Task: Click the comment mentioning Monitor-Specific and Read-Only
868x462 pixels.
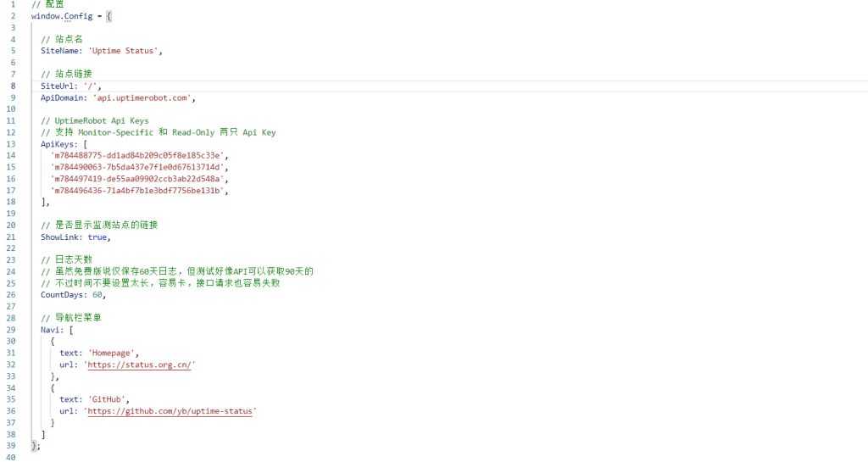Action: (x=158, y=132)
